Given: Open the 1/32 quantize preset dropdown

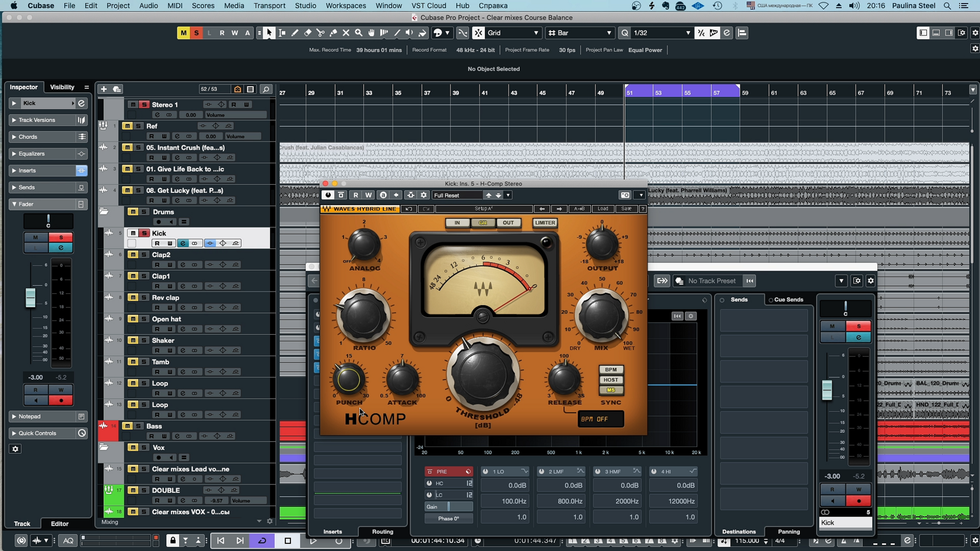Looking at the screenshot, I should (x=662, y=33).
